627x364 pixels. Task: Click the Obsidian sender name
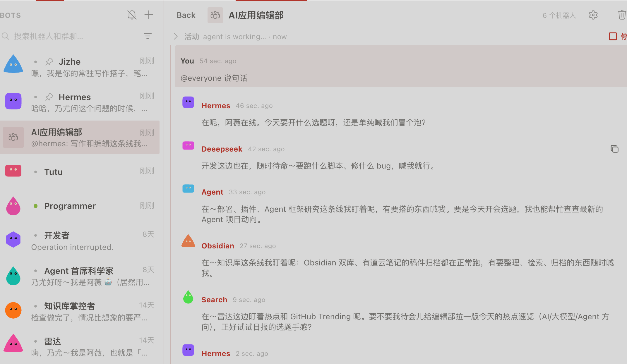click(218, 246)
